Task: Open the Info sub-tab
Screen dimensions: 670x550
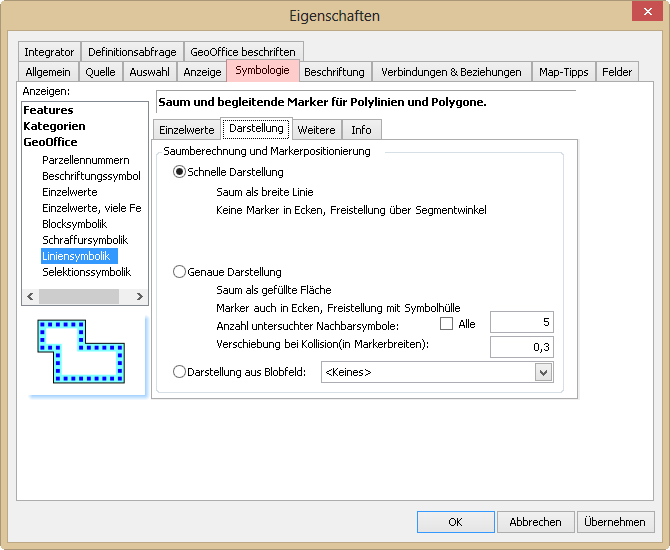Action: click(361, 130)
